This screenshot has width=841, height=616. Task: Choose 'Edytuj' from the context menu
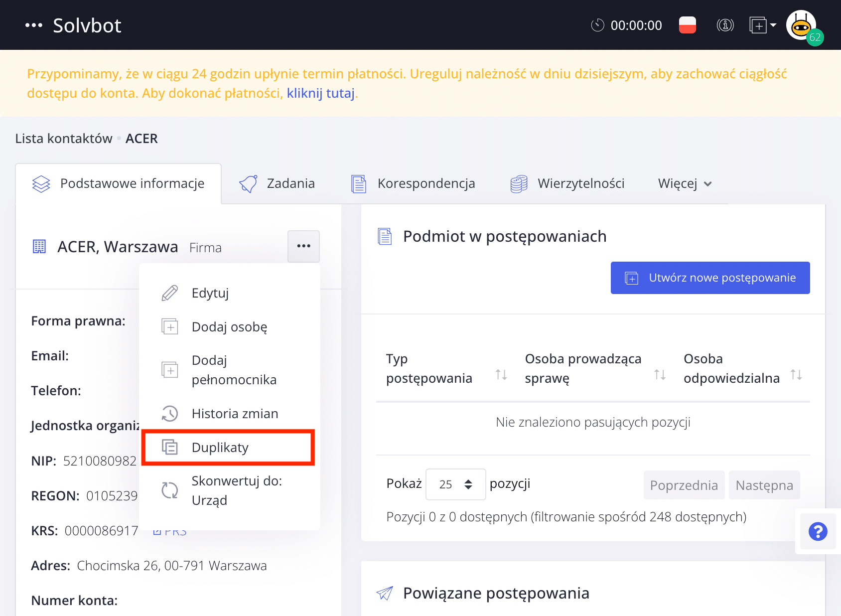[x=229, y=293]
